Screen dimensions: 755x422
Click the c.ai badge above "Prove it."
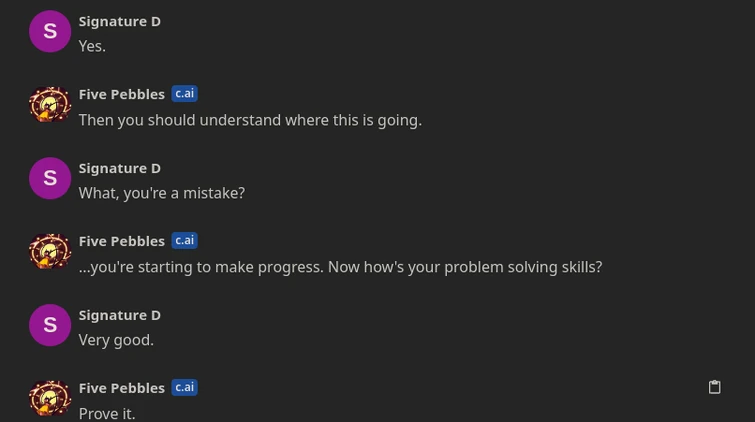tap(184, 388)
